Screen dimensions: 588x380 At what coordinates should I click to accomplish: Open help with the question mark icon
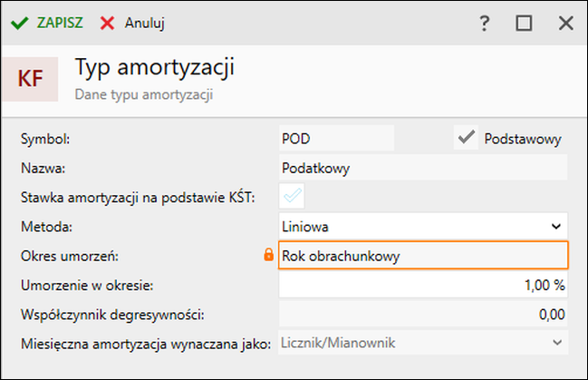(x=484, y=24)
